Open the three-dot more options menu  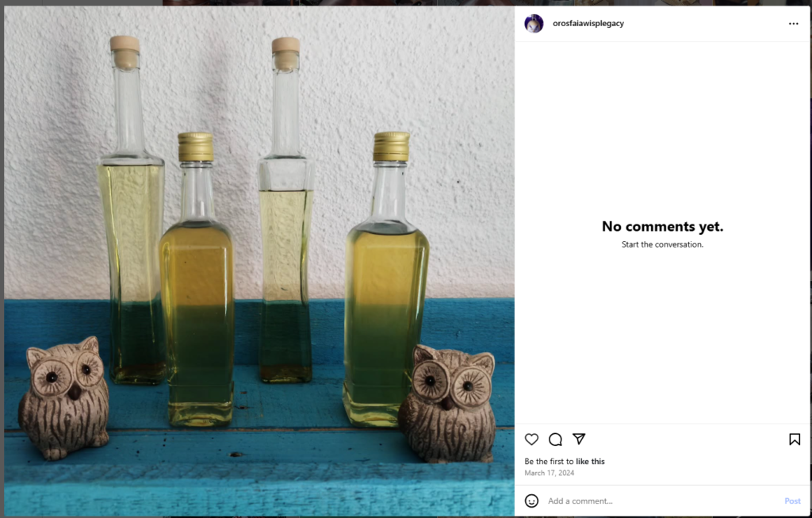click(794, 24)
